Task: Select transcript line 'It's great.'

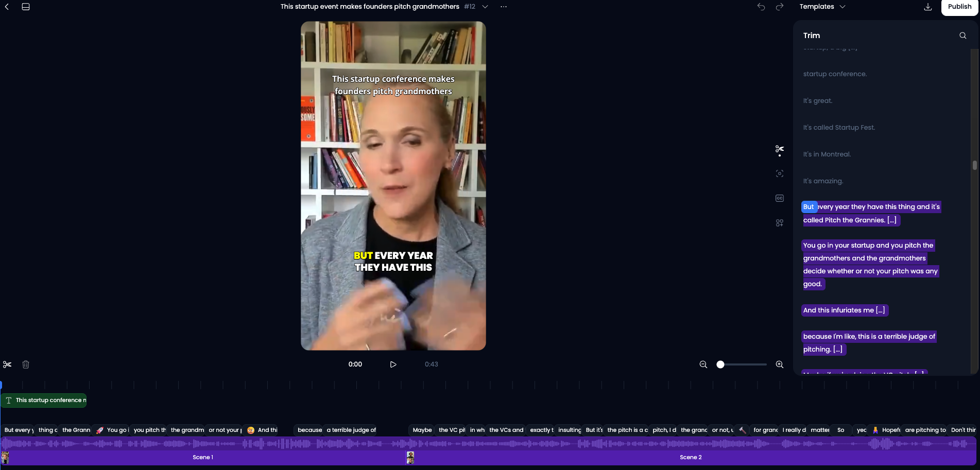Action: point(818,101)
